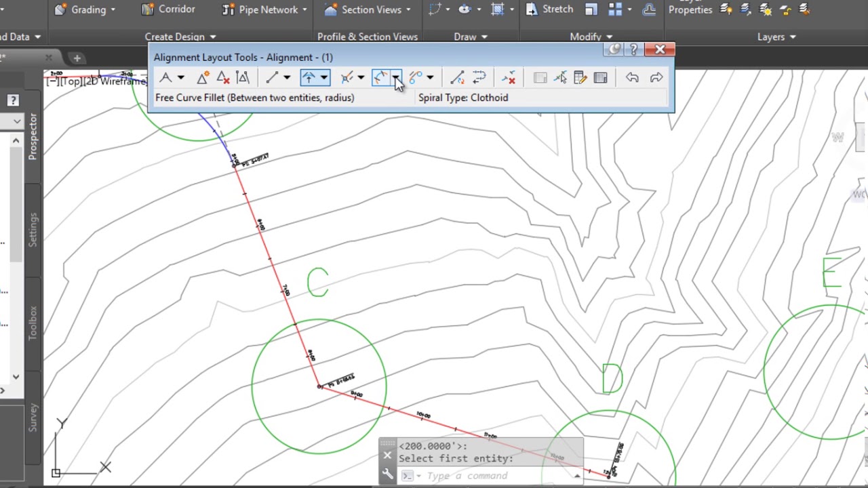
Task: Expand the Create Design panel title
Action: point(180,37)
